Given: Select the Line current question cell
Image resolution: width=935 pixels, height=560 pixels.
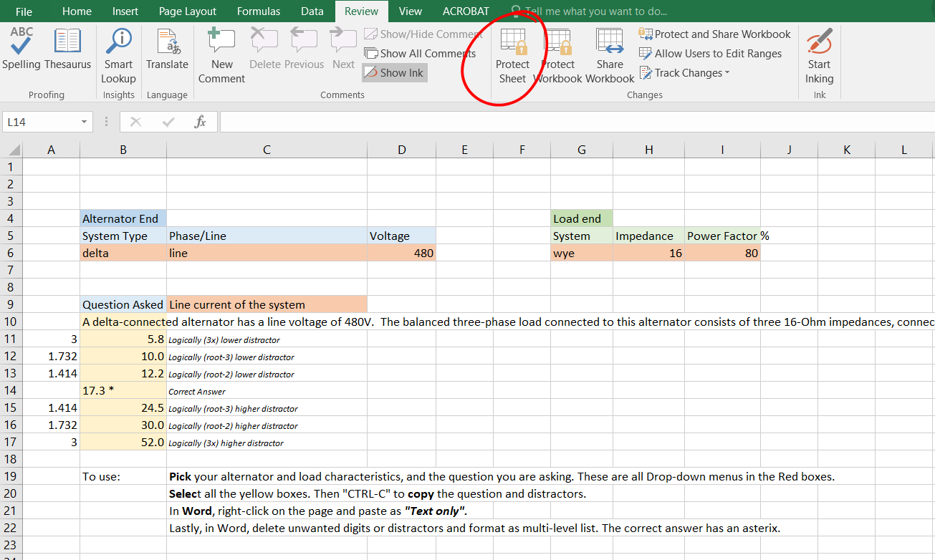Looking at the screenshot, I should point(267,304).
